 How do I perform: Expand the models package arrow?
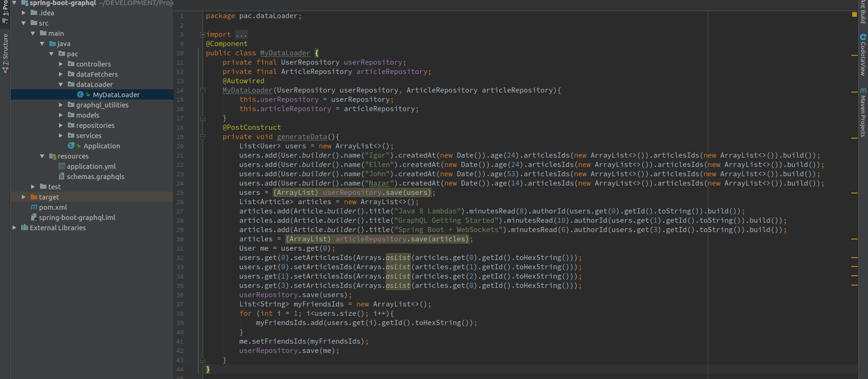(x=61, y=115)
